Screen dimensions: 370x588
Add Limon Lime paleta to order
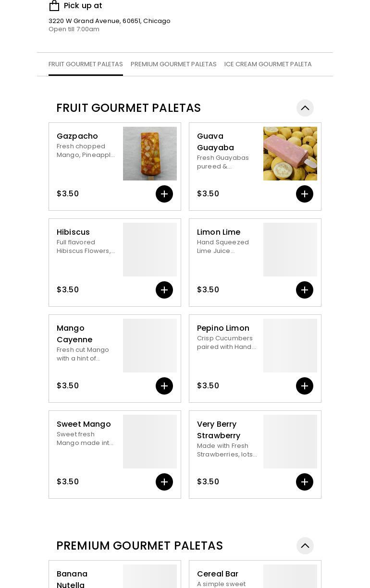click(305, 290)
